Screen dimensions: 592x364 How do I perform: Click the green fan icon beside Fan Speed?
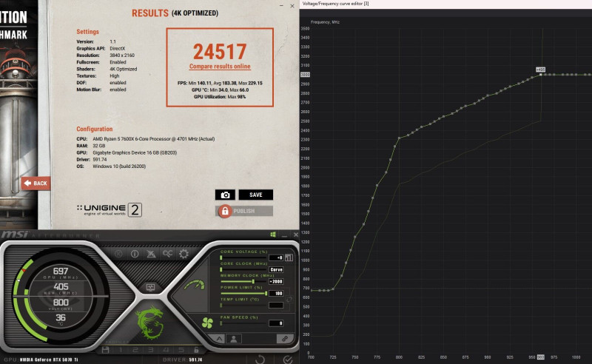click(x=207, y=323)
